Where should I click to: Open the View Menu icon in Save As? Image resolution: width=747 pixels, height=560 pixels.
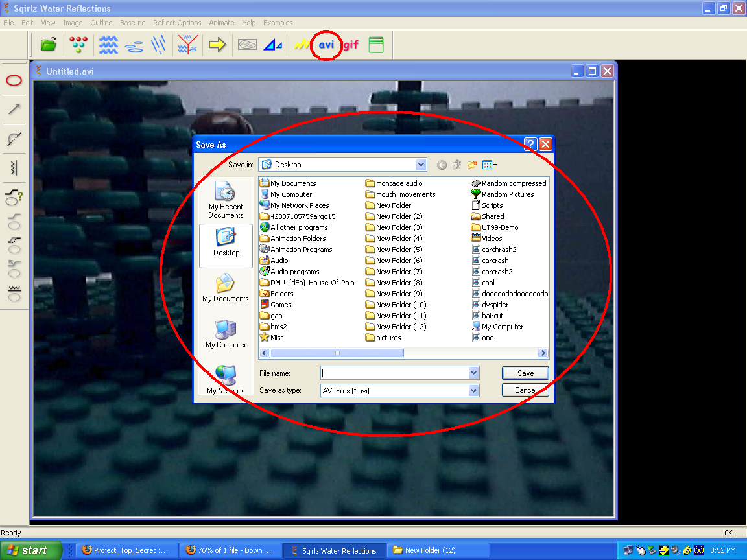490,165
